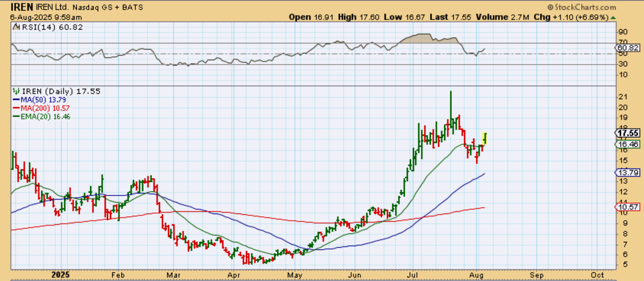This screenshot has width=644, height=281.
Task: Click the 19 label on the price axis
Action: 623,118
